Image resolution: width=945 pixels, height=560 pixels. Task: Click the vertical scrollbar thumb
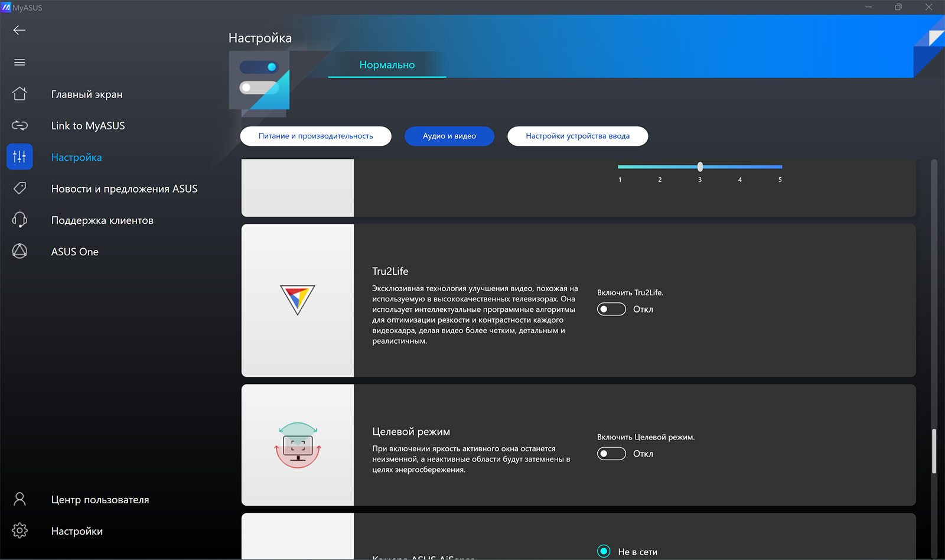point(934,451)
